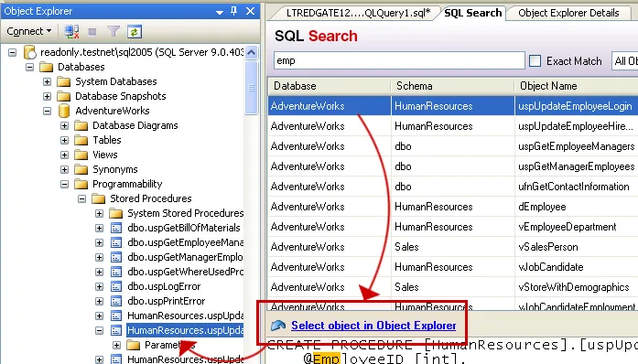Viewport: 638px width, 364px height.
Task: Click the Tables folder icon
Action: click(x=81, y=140)
